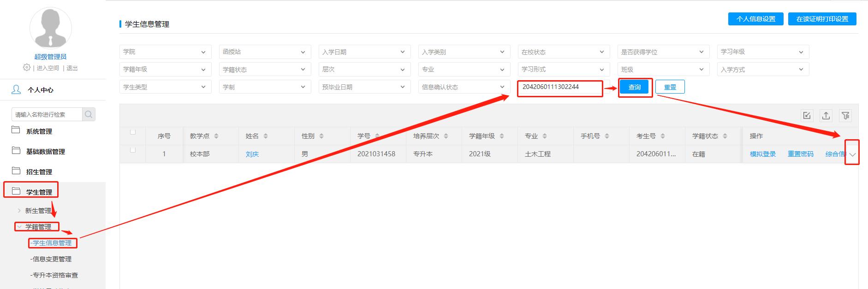Click the 重置 reset button
The width and height of the screenshot is (868, 289).
click(670, 87)
